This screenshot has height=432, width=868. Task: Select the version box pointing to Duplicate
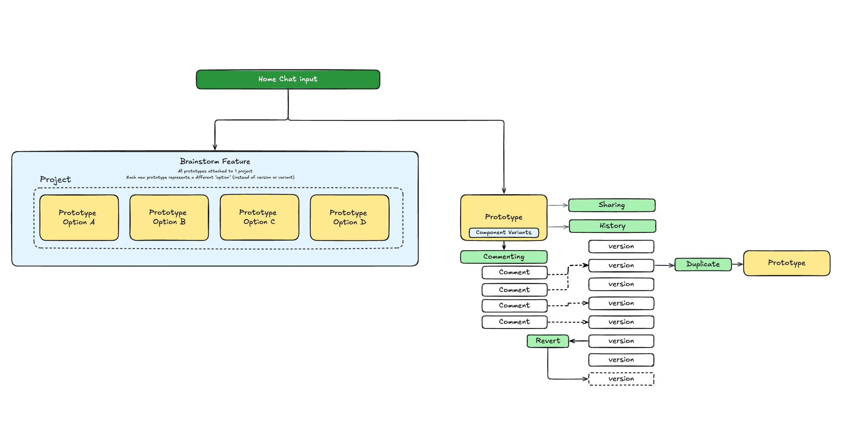[621, 266]
